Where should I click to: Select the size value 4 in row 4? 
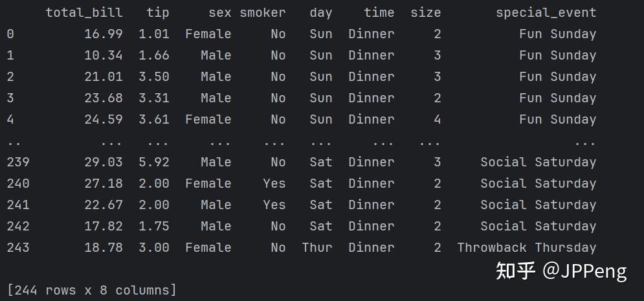click(438, 120)
